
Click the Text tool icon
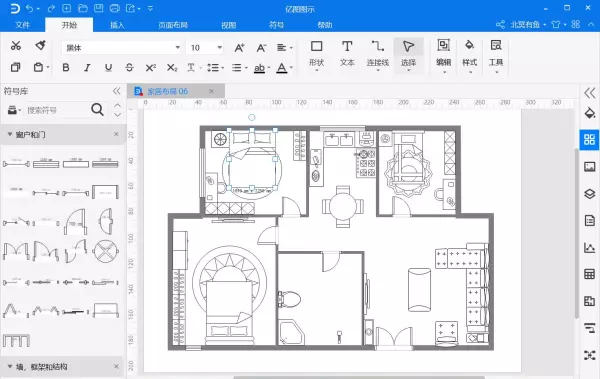(347, 53)
